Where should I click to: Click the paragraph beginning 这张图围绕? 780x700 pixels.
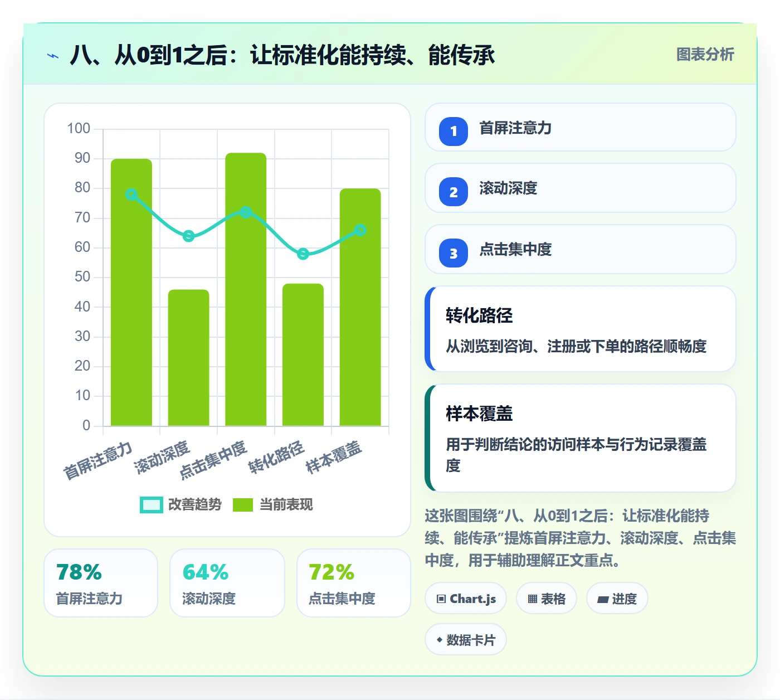tap(581, 538)
